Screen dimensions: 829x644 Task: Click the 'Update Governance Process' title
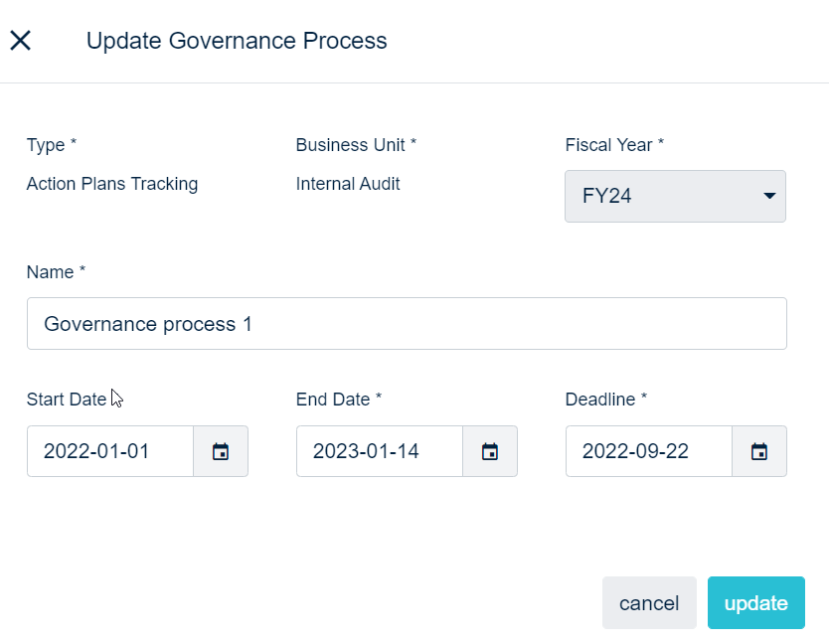coord(237,41)
